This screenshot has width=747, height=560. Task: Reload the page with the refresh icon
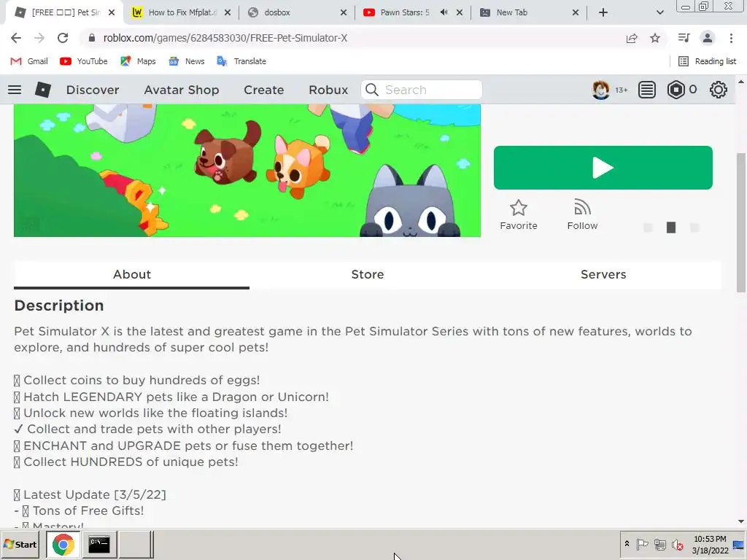click(63, 38)
